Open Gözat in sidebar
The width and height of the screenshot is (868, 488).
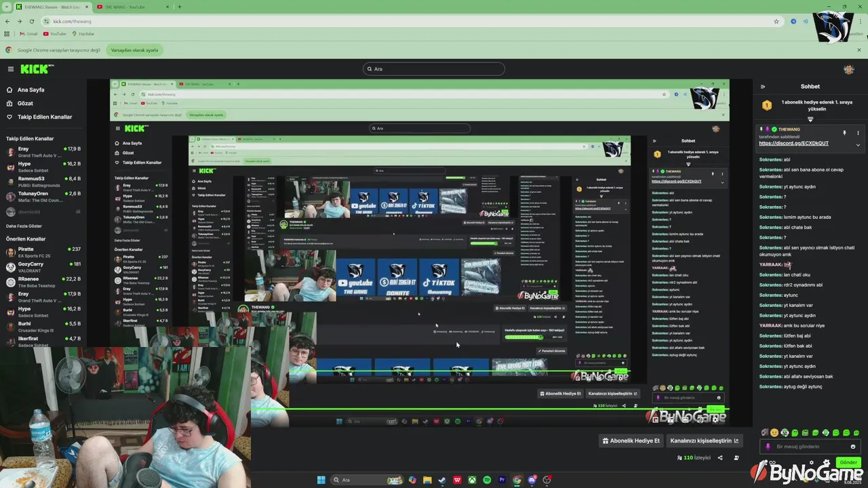click(25, 103)
